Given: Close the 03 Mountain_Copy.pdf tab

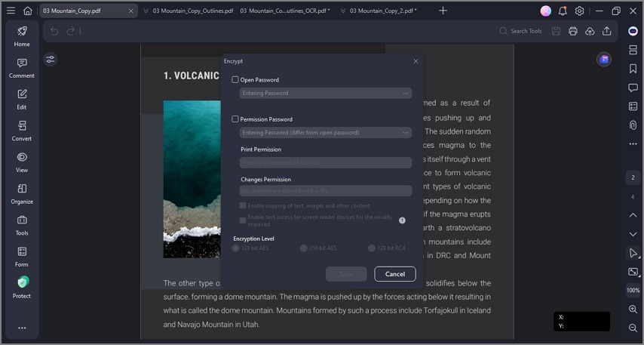Looking at the screenshot, I should point(130,11).
